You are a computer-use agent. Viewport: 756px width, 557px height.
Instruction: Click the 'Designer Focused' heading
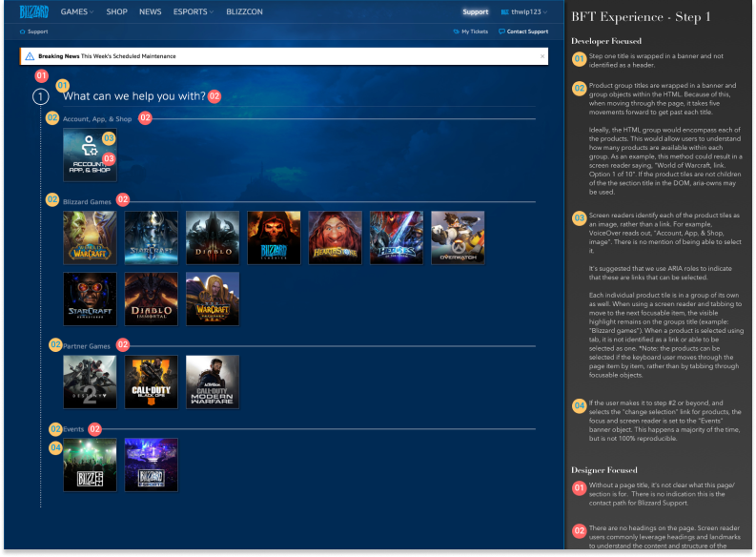(604, 470)
